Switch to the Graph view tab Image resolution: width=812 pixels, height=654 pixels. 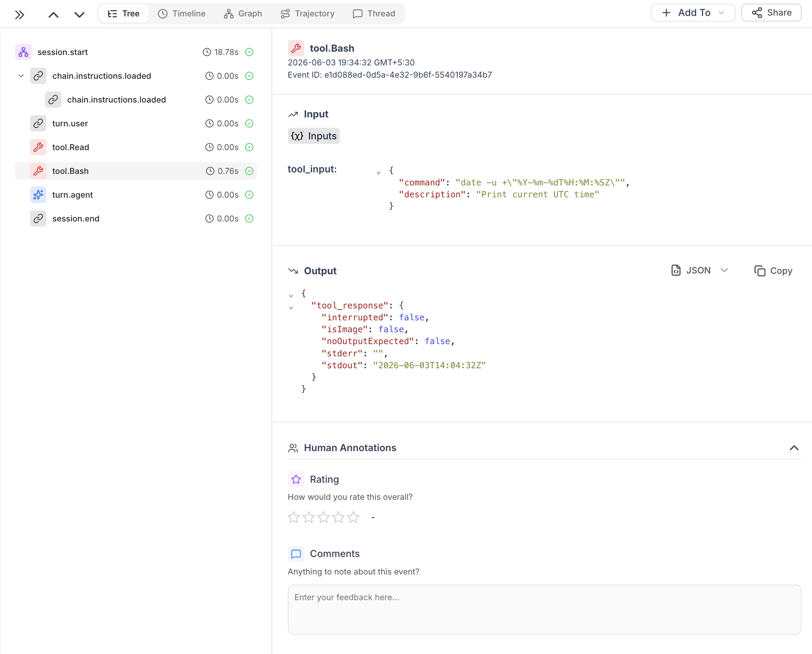pyautogui.click(x=243, y=13)
